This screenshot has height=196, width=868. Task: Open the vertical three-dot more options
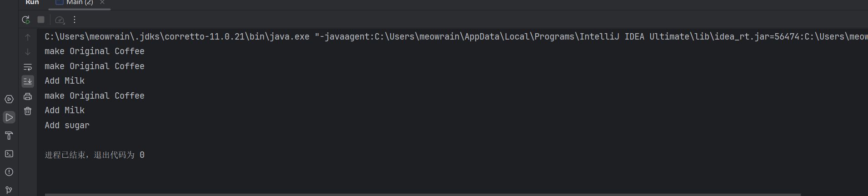75,20
